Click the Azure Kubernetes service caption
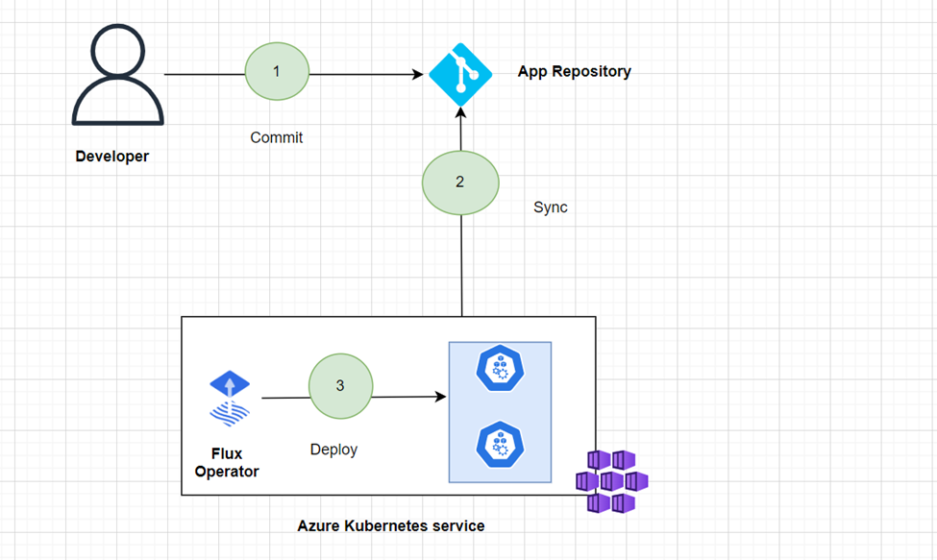Viewport: 937px width, 560px height. [x=391, y=525]
